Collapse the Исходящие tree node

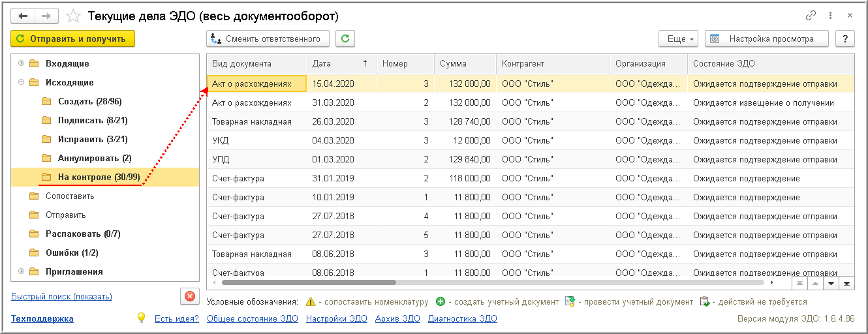click(22, 82)
